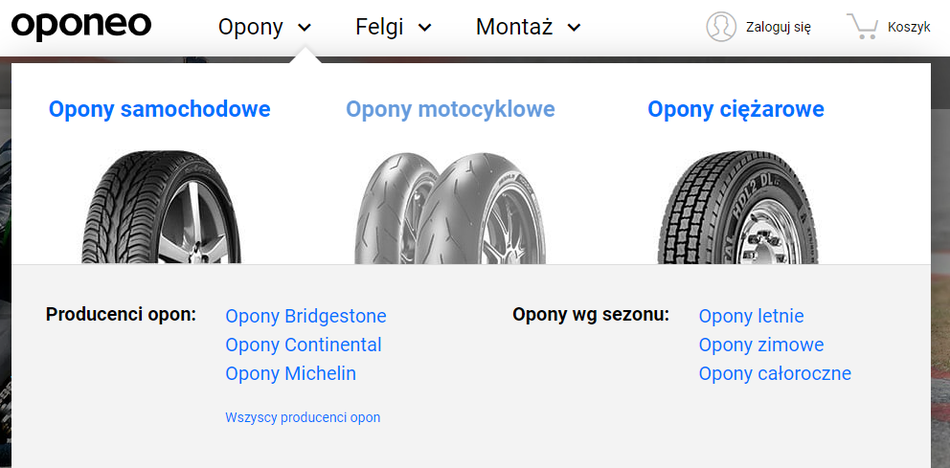Click Zaloguj się text
This screenshot has height=468, width=950.
778,27
